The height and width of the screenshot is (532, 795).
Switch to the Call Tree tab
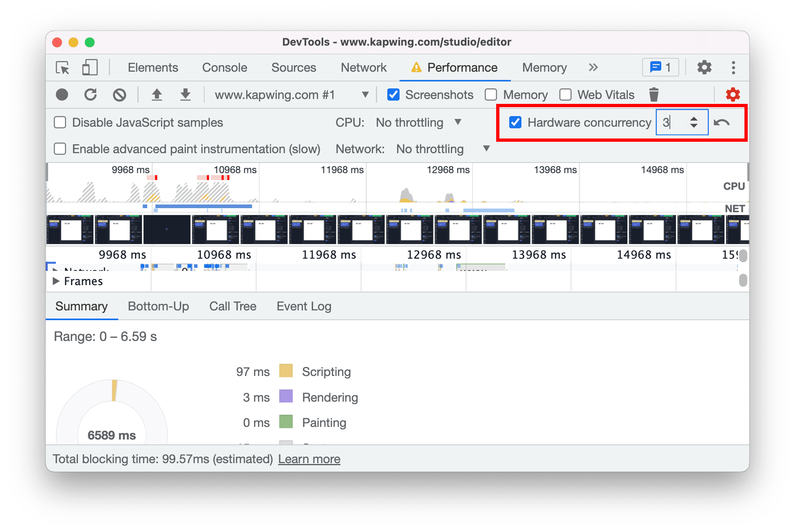pos(232,306)
